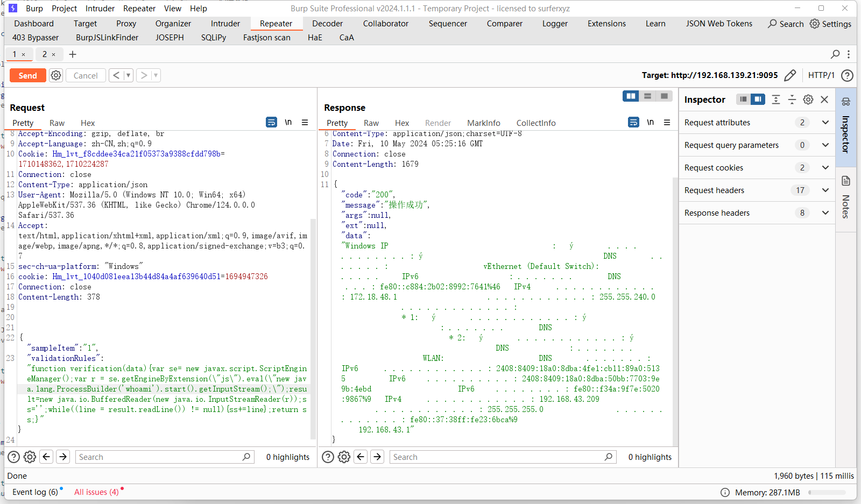Viewport: 861px width, 504px height.
Task: Open response editor hamburger menu
Action: [667, 123]
